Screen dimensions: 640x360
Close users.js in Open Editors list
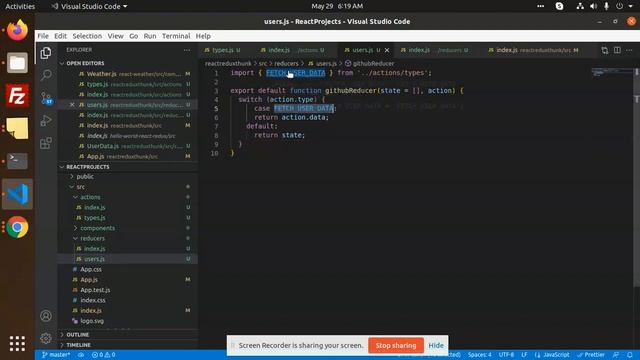72,105
